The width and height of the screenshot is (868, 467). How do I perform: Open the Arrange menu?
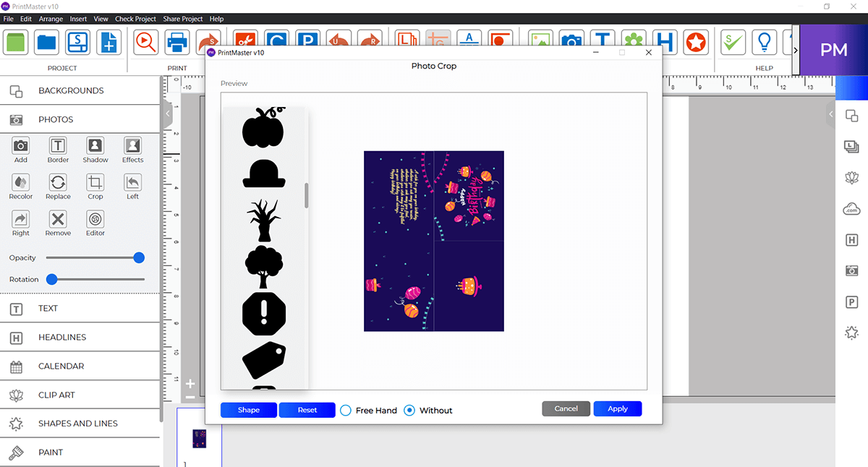(x=51, y=19)
